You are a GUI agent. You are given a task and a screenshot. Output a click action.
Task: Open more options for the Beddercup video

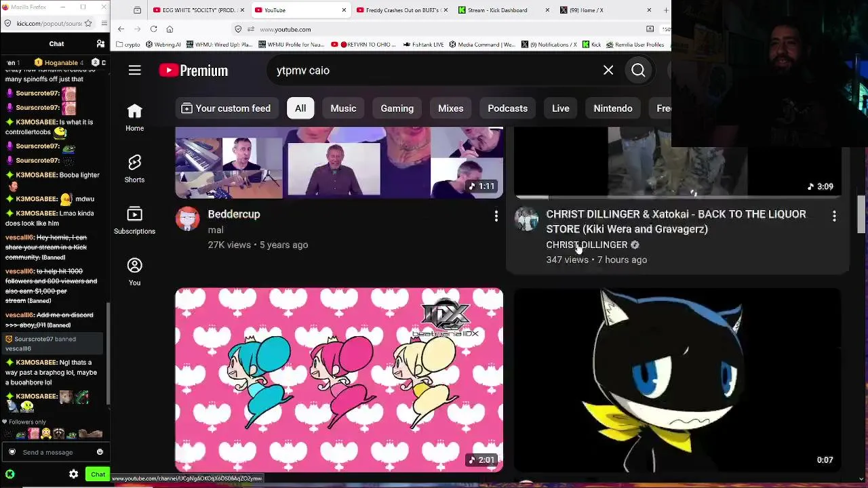pos(496,216)
